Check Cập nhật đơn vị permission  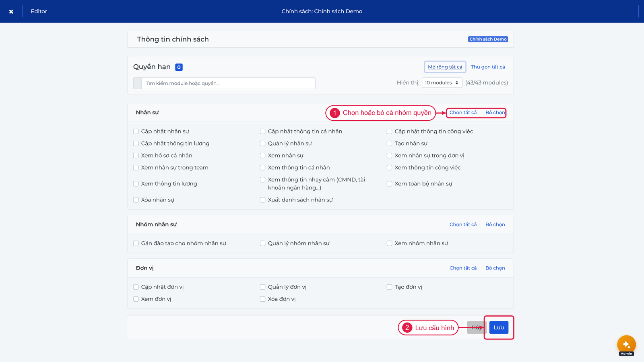pos(136,287)
